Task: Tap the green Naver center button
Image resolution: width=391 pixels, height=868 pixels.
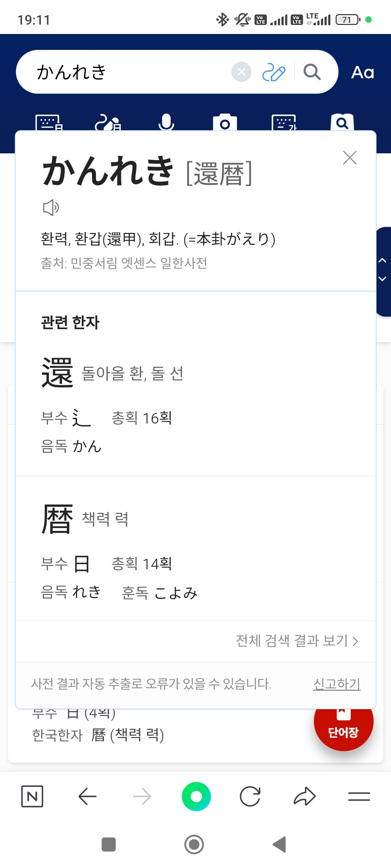Action: (x=196, y=796)
